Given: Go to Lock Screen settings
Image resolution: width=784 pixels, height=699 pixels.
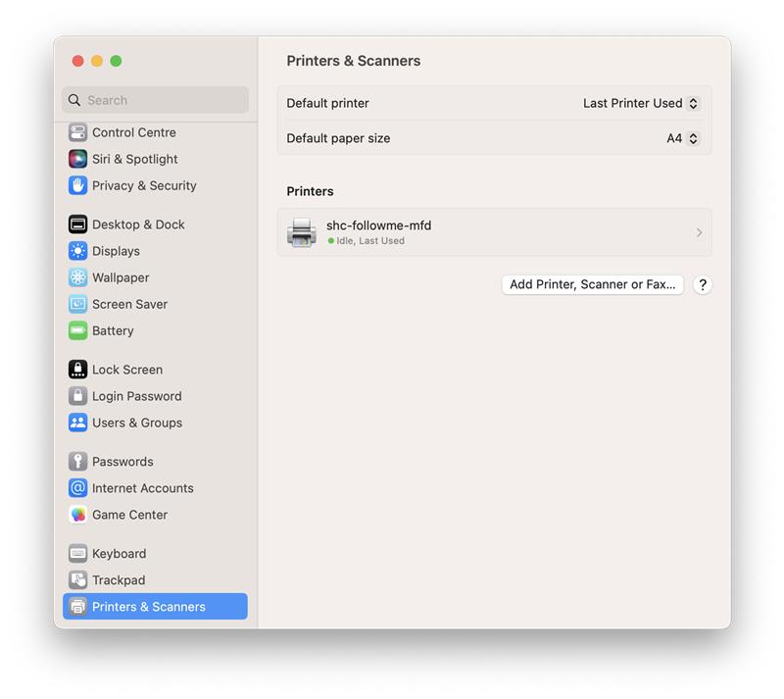Looking at the screenshot, I should tap(126, 370).
